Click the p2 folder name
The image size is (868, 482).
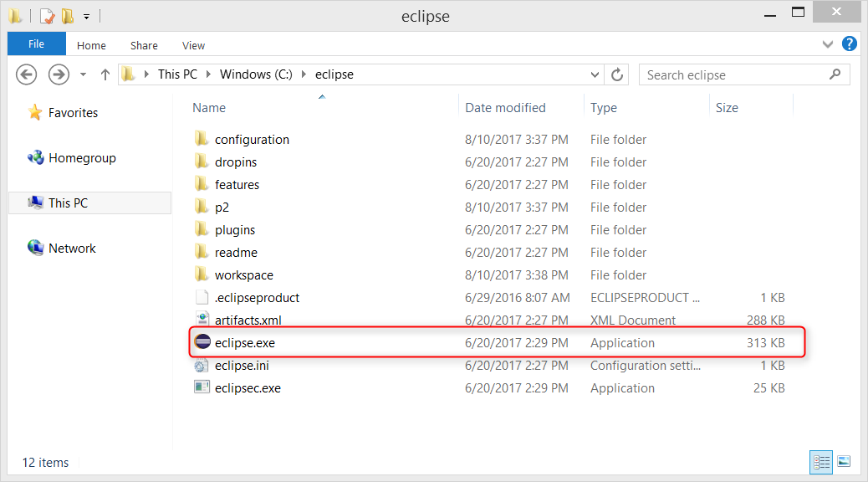pos(222,208)
